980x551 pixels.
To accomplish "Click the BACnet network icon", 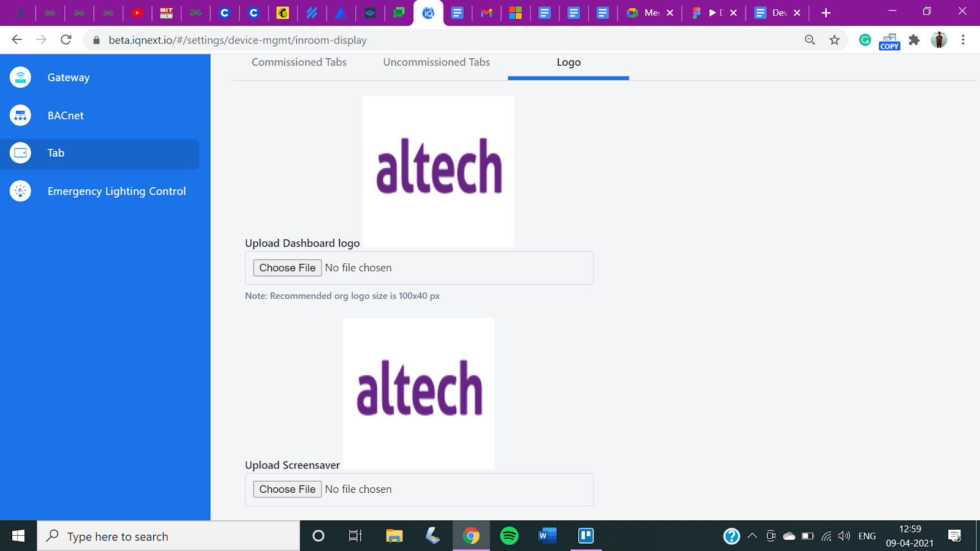I will point(20,115).
